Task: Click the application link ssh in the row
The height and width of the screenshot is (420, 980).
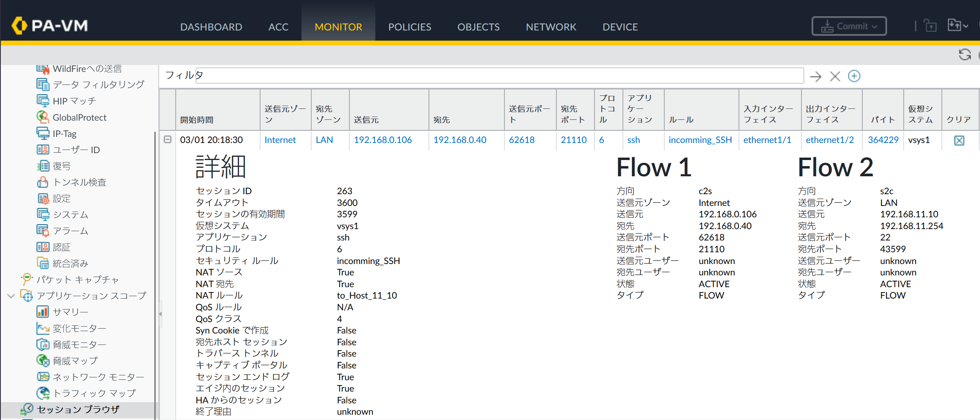Action: 633,140
